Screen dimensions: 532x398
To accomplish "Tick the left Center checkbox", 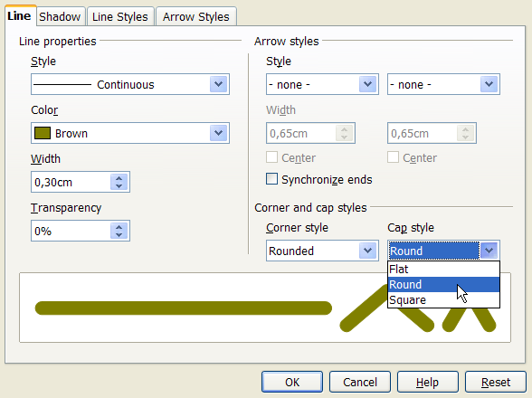I will pyautogui.click(x=271, y=157).
